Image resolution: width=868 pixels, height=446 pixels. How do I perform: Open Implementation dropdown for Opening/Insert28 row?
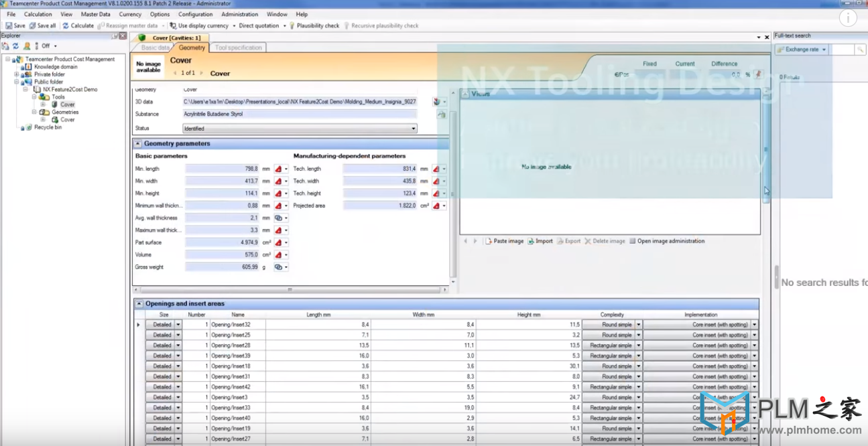pyautogui.click(x=755, y=346)
